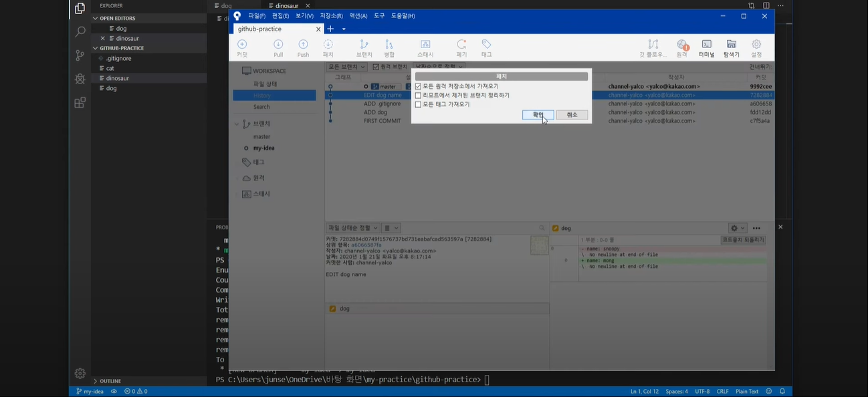Click 취소 button in fetch dialog

[572, 115]
